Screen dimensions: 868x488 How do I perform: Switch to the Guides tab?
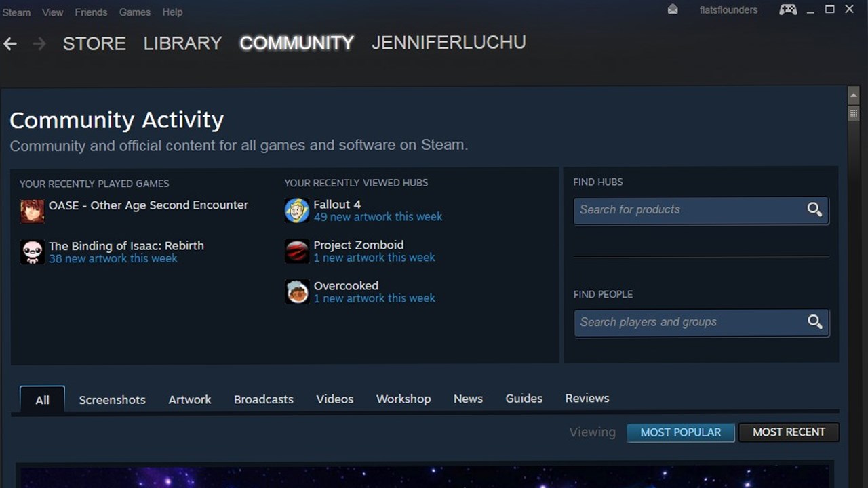pyautogui.click(x=524, y=399)
